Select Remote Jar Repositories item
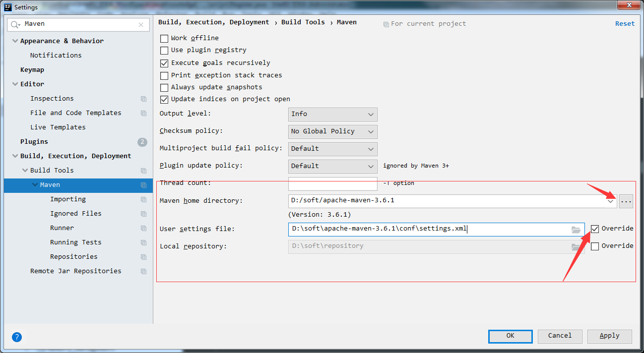This screenshot has width=644, height=353. point(75,271)
